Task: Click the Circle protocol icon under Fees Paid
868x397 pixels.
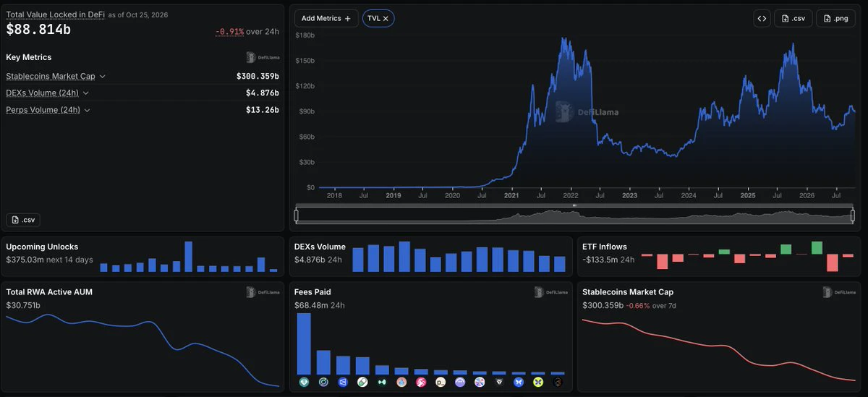Action: click(x=323, y=382)
